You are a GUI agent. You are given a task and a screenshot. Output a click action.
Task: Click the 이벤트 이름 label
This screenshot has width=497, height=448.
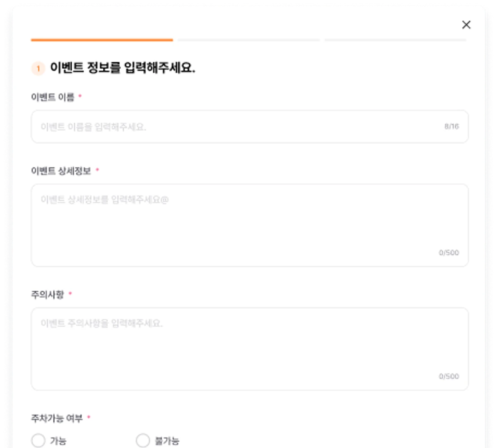click(x=53, y=97)
